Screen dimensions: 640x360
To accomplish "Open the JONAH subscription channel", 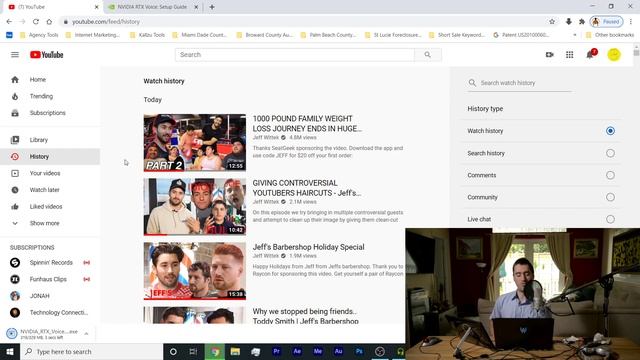I will tap(50, 296).
